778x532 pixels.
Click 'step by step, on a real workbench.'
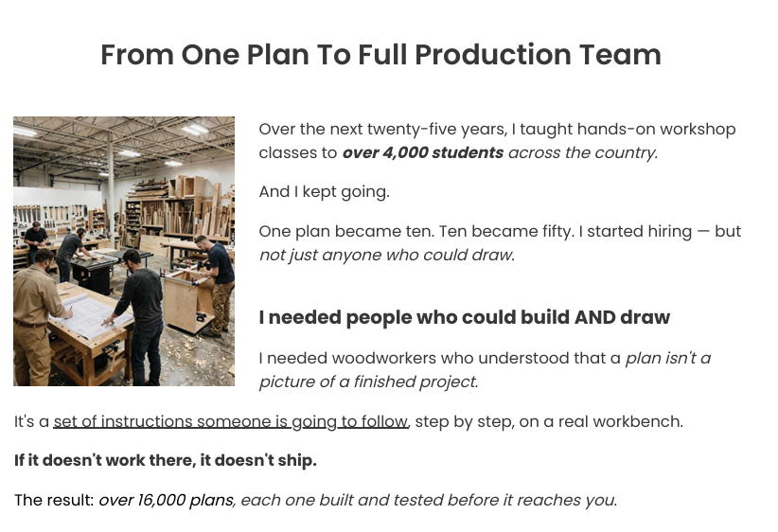(549, 421)
